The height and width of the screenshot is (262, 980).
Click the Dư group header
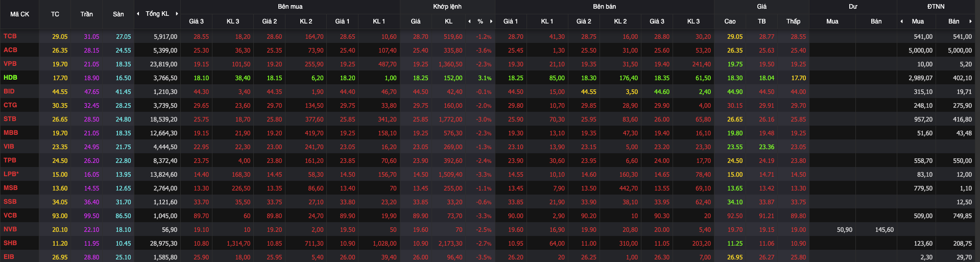coord(853,7)
